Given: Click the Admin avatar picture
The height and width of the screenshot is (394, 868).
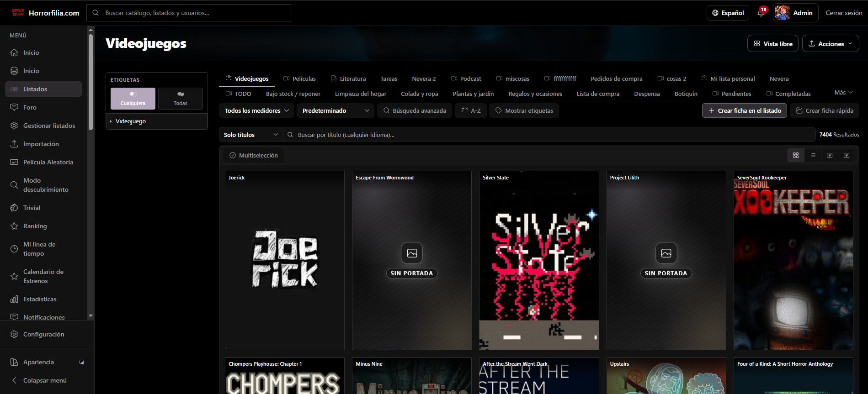Looking at the screenshot, I should (x=782, y=13).
